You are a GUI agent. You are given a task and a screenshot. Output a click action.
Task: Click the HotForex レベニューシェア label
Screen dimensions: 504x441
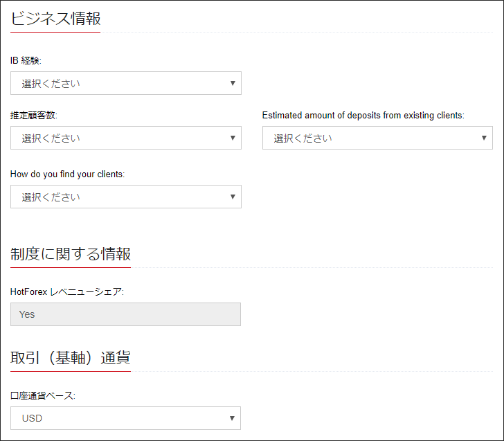66,292
